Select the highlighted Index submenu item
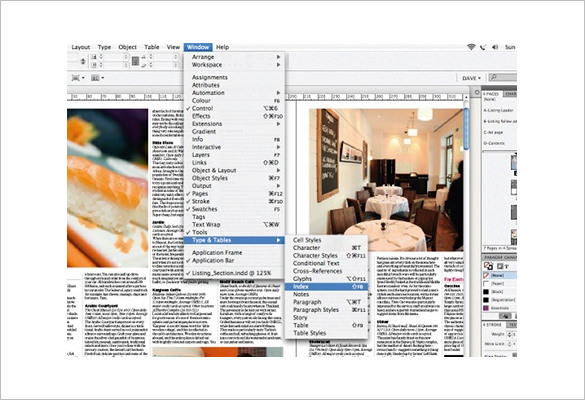The image size is (585, 400). [x=326, y=287]
